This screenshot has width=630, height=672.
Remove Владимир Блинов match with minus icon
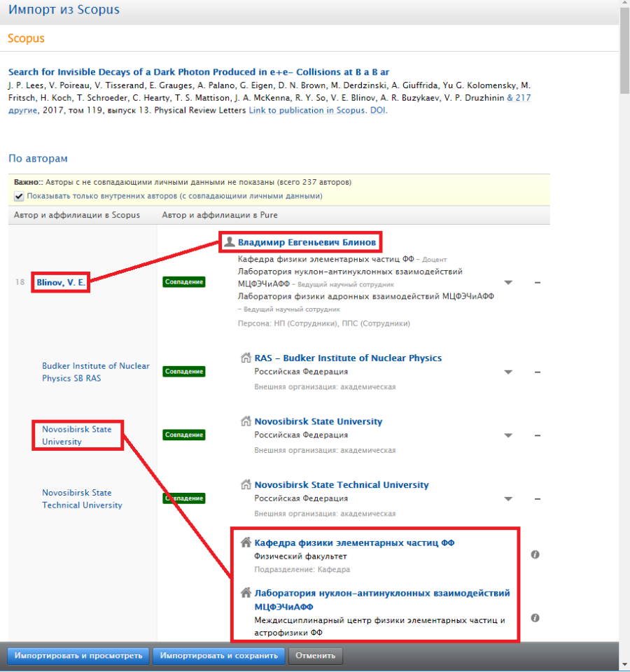(x=537, y=282)
